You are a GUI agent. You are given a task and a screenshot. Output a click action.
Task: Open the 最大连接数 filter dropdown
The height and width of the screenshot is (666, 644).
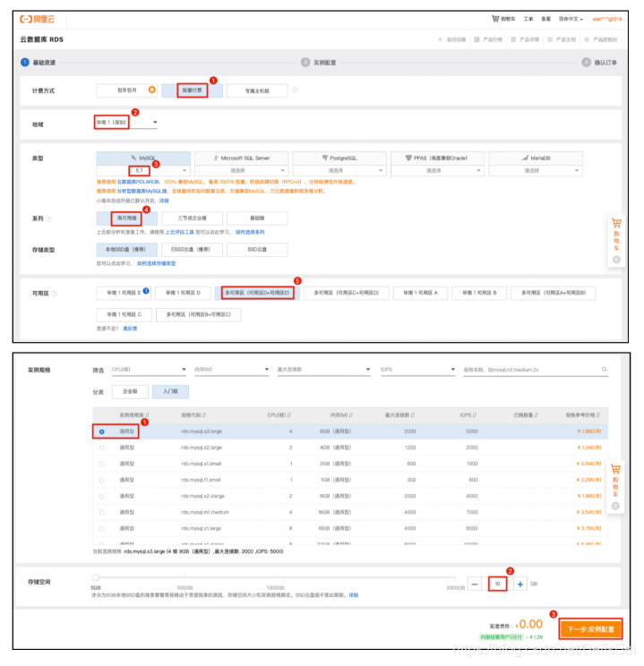(324, 370)
